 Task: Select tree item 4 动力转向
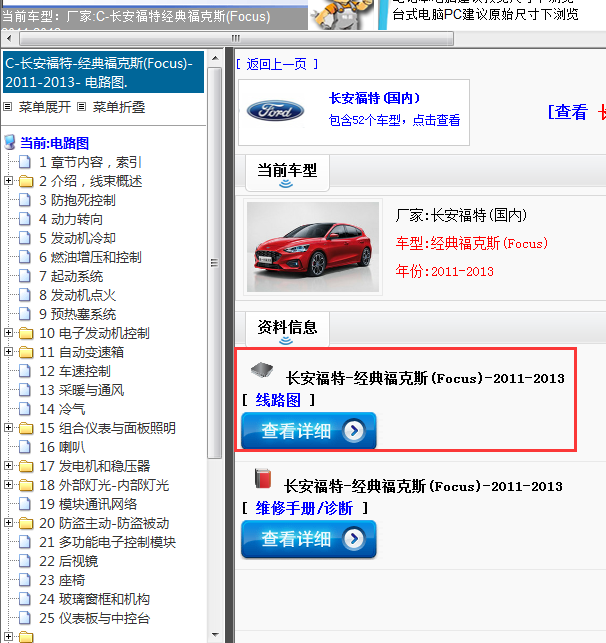pyautogui.click(x=71, y=219)
